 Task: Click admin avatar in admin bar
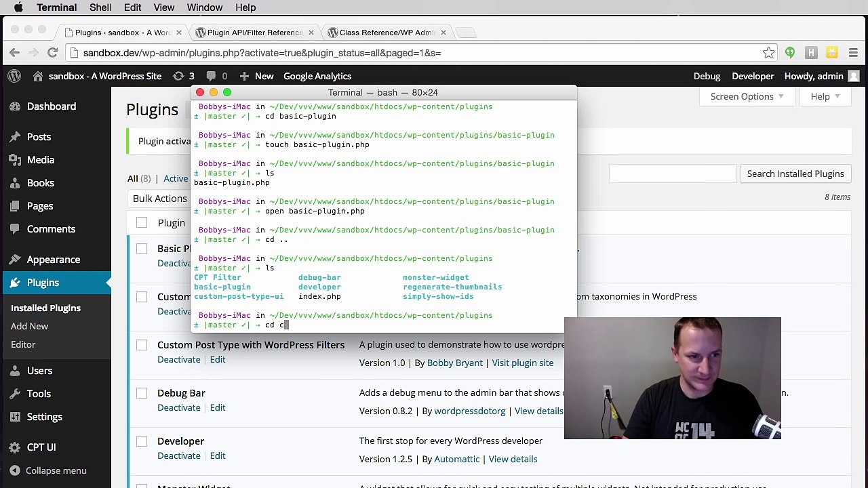[854, 76]
